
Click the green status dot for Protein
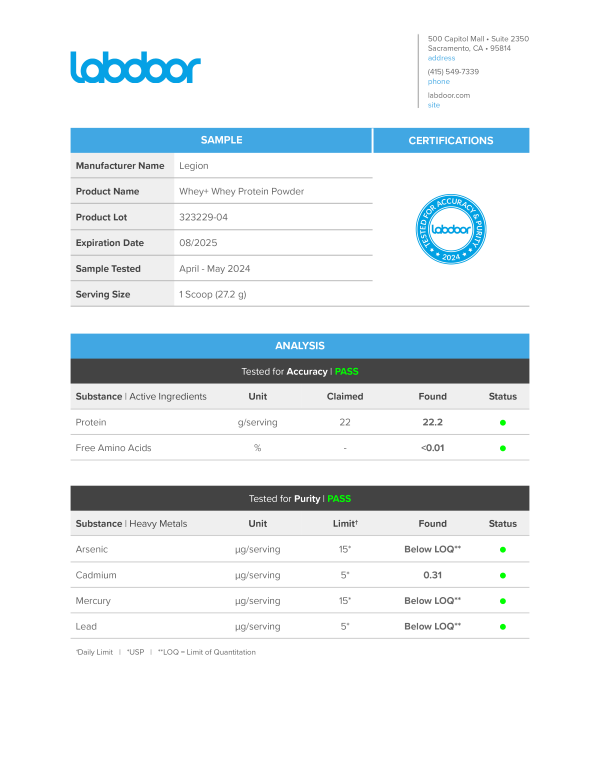tap(502, 423)
